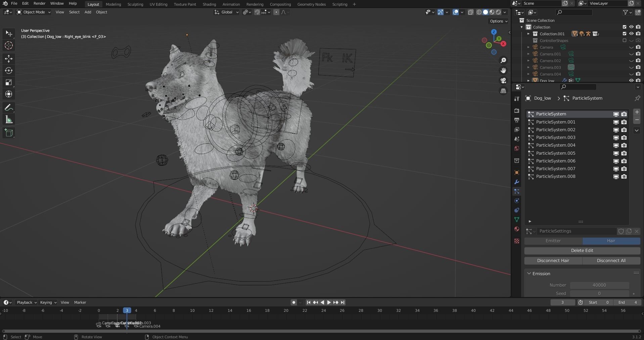This screenshot has height=340, width=644.
Task: Switch to the Geometry Nodes workspace tab
Action: pyautogui.click(x=312, y=4)
